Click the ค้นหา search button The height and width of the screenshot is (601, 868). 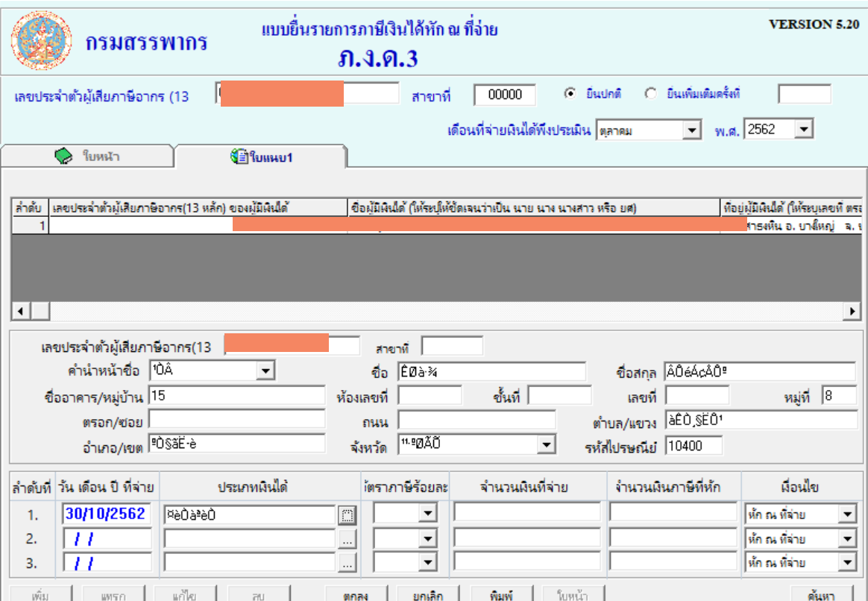pos(822,594)
